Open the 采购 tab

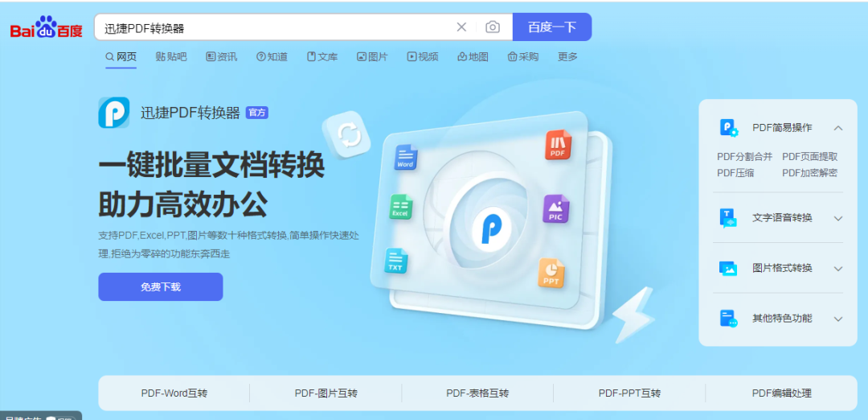[523, 56]
